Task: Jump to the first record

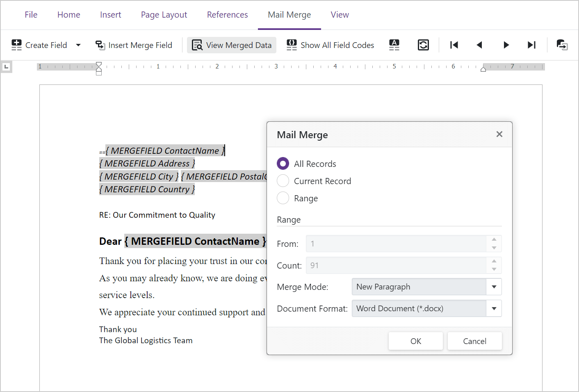Action: coord(454,45)
